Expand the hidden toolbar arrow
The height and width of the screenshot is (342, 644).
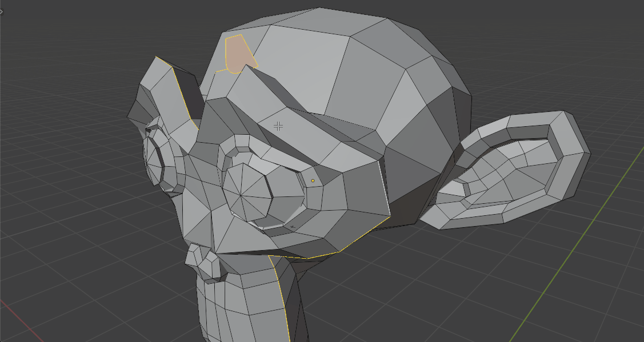(x=1, y=11)
